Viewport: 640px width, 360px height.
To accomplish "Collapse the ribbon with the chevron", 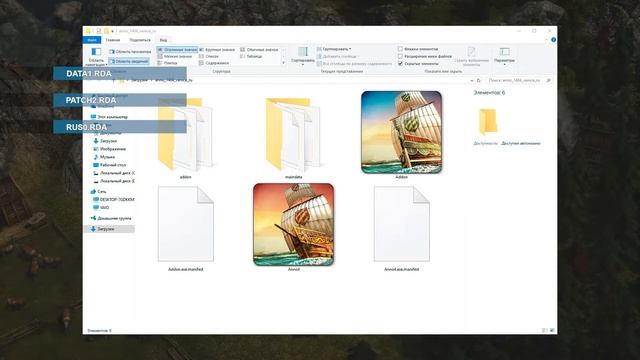I will pyautogui.click(x=547, y=40).
